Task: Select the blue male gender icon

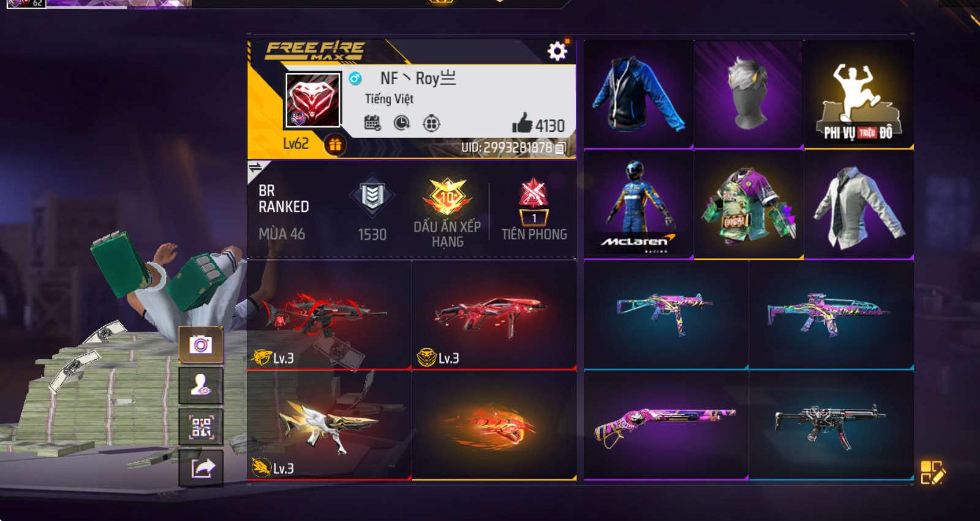Action: (355, 78)
